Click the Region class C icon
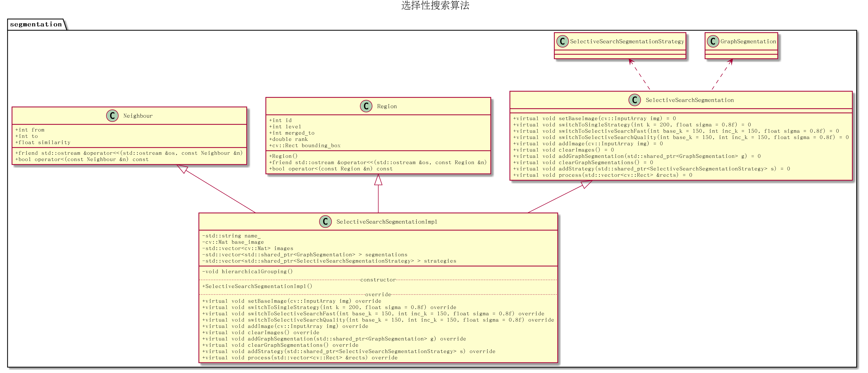This screenshot has width=868, height=373. (x=366, y=106)
